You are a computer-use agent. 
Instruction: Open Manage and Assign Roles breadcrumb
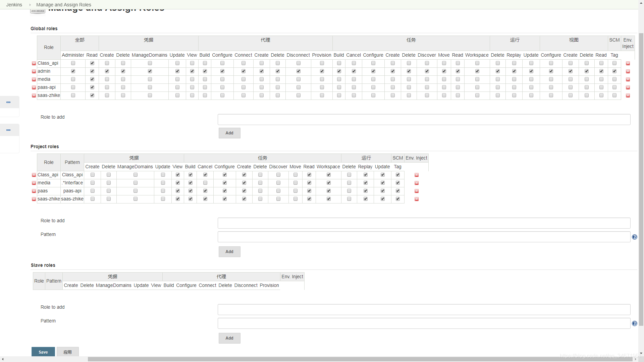(64, 5)
